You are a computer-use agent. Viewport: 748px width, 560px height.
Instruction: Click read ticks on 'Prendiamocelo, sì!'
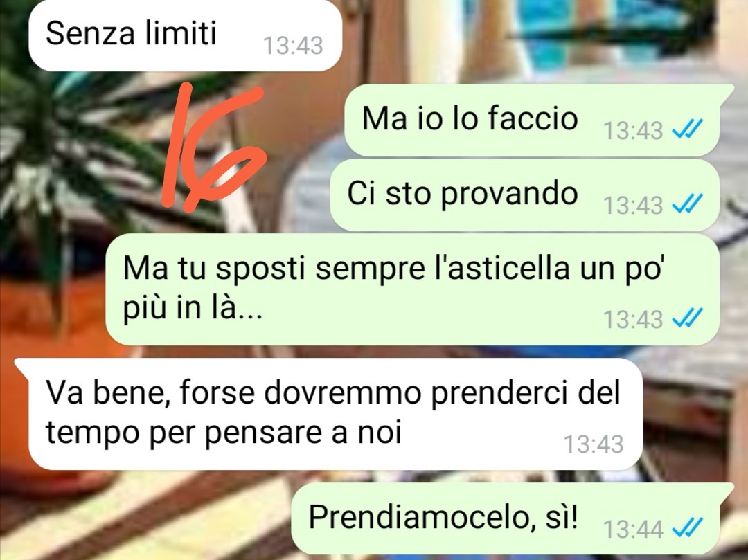687,527
